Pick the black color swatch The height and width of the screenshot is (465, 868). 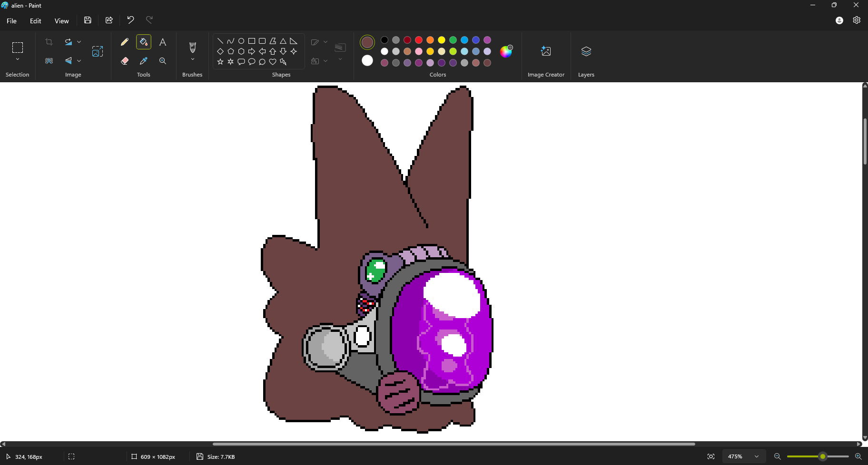pos(385,40)
